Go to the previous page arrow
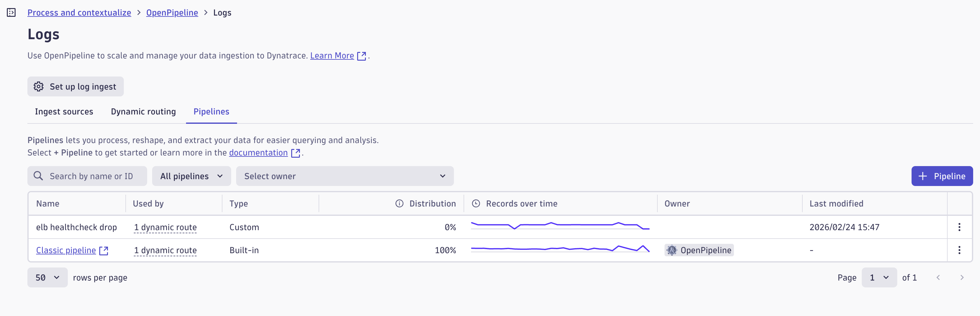The height and width of the screenshot is (316, 980). click(x=938, y=278)
